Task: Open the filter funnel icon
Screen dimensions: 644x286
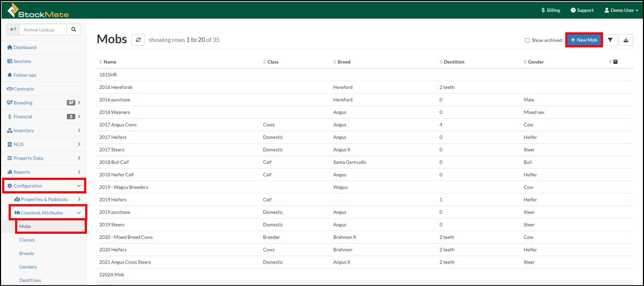Action: 610,40
